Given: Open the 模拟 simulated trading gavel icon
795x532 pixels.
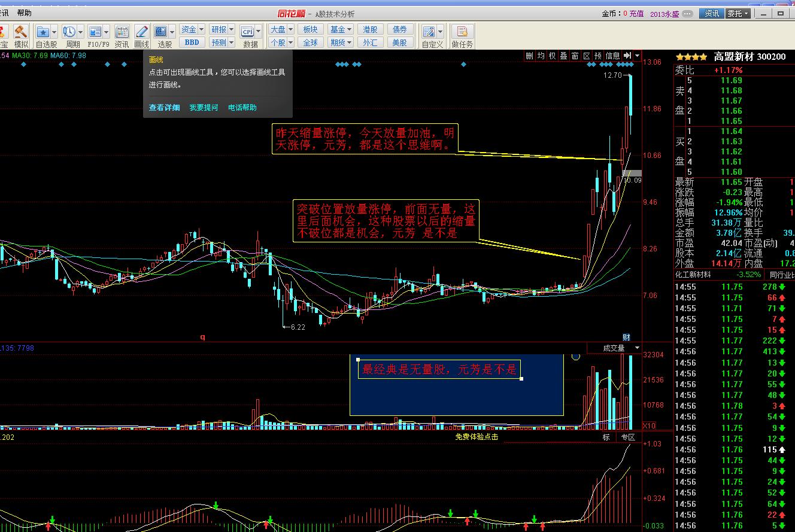Looking at the screenshot, I should pos(21,36).
